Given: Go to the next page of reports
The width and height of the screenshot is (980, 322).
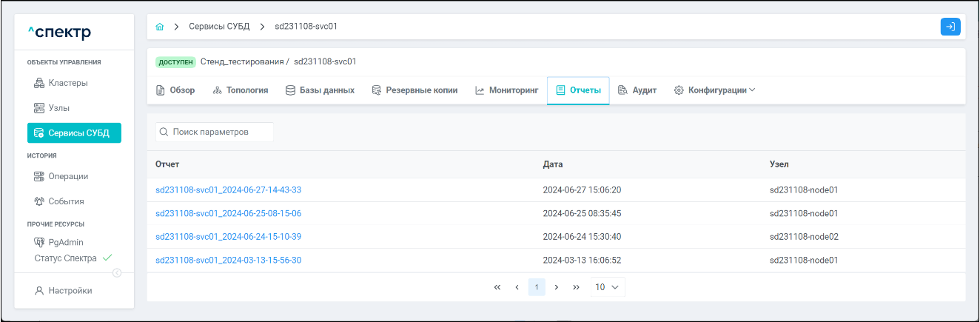Looking at the screenshot, I should pos(556,287).
